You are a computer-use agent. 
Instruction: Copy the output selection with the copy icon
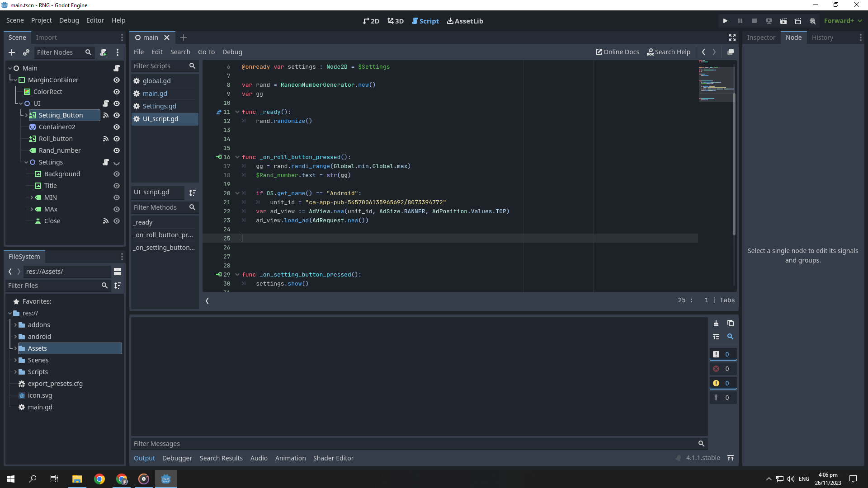731,323
